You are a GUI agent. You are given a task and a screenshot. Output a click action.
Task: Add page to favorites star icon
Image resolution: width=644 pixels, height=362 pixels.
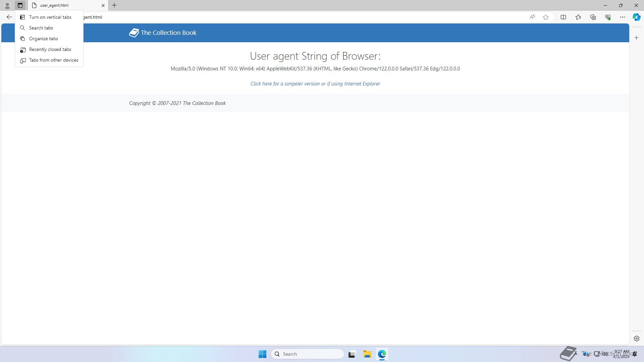(546, 17)
